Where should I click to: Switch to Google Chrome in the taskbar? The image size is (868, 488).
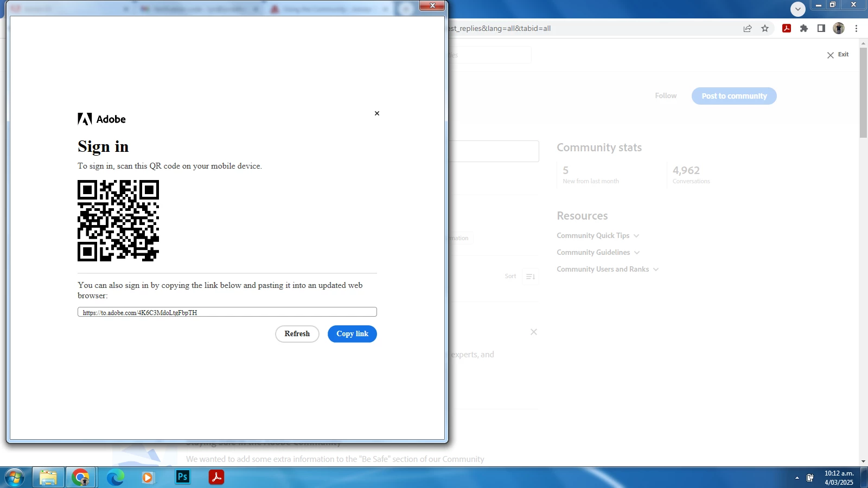click(x=81, y=478)
